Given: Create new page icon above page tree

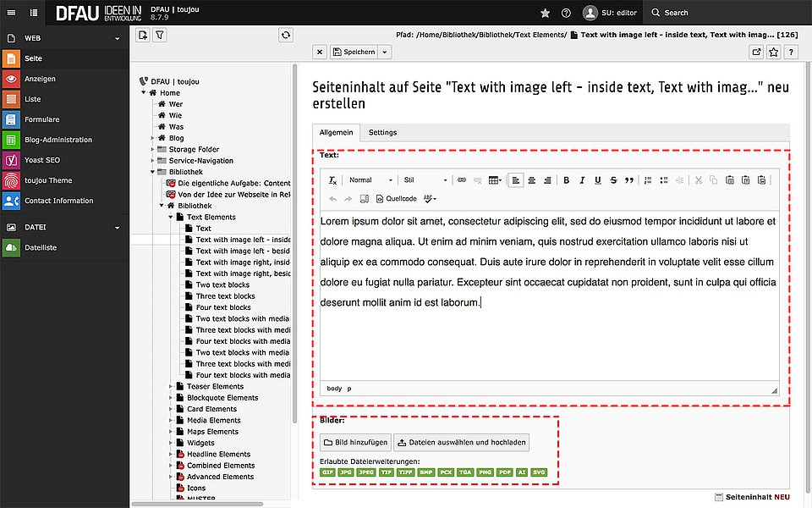Looking at the screenshot, I should pos(143,36).
